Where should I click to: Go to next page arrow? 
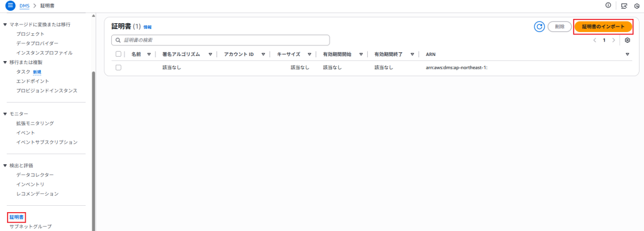(614, 40)
